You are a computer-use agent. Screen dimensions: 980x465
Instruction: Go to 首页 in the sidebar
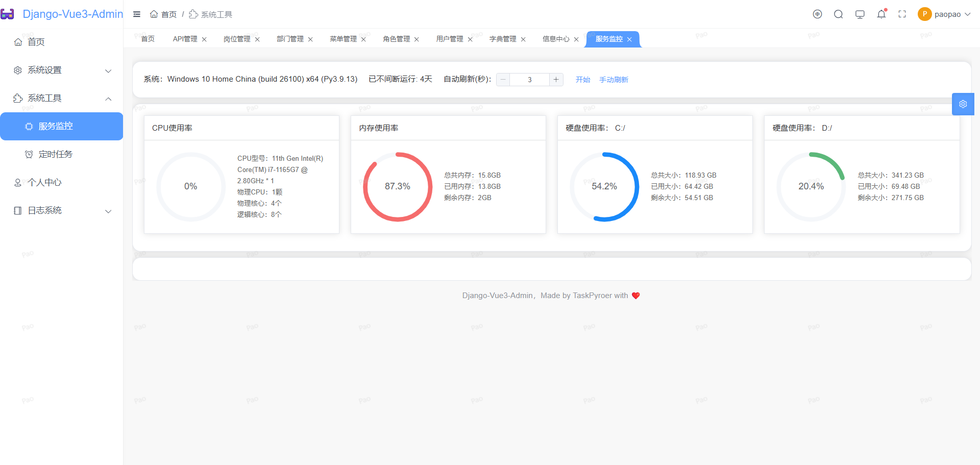pos(61,42)
